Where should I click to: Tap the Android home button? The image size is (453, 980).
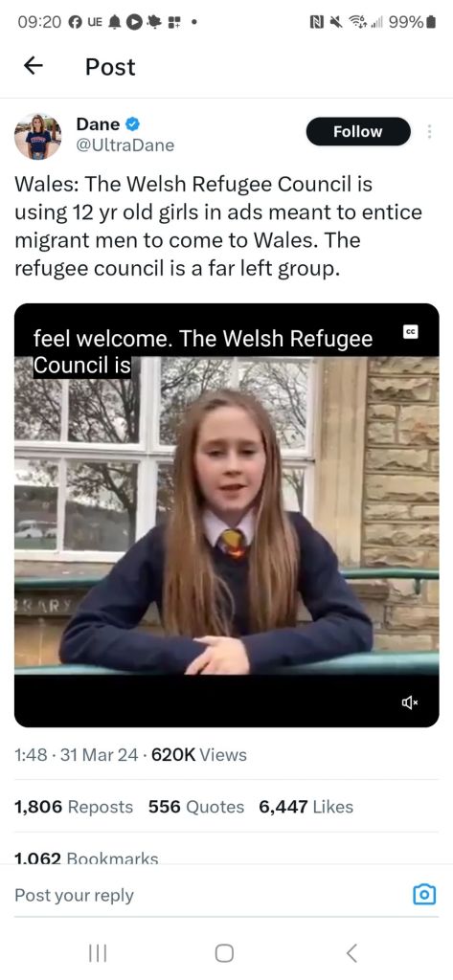click(x=225, y=953)
